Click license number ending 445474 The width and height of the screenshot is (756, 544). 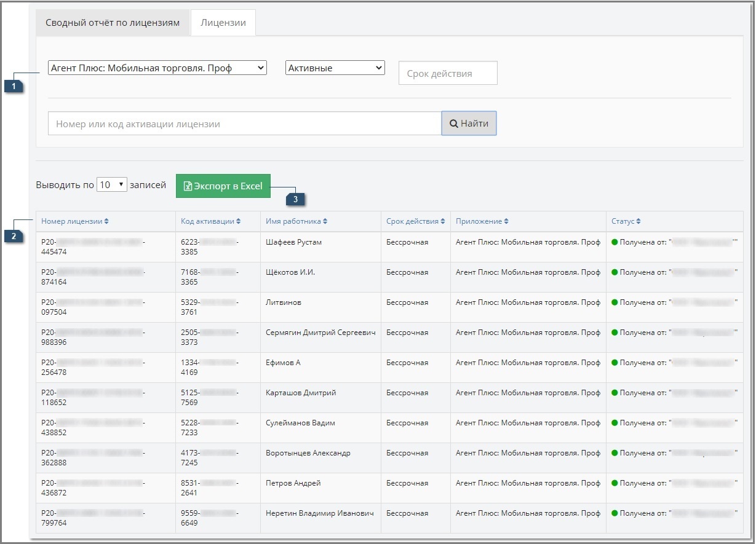[x=94, y=247]
